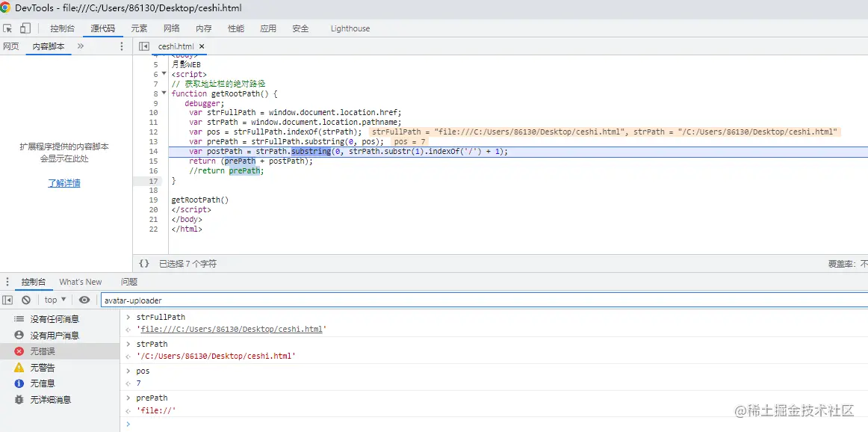This screenshot has width=868, height=432.
Task: Open the top context dropdown
Action: pos(55,300)
